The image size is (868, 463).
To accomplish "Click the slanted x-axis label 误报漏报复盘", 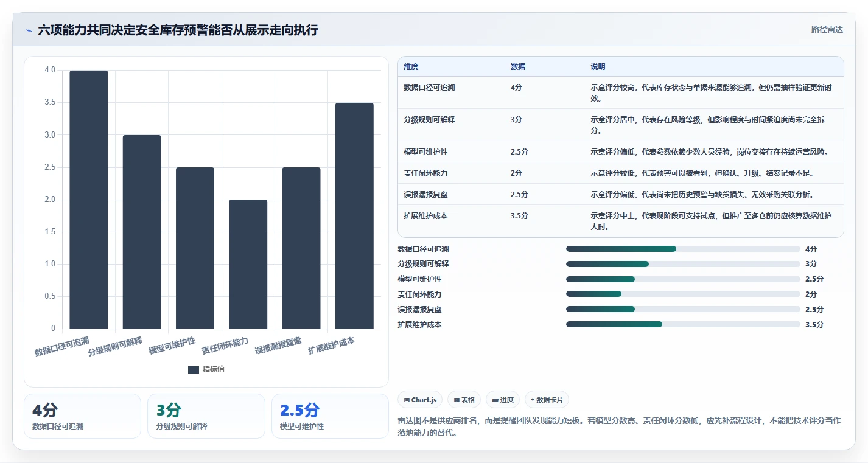I will pos(278,346).
